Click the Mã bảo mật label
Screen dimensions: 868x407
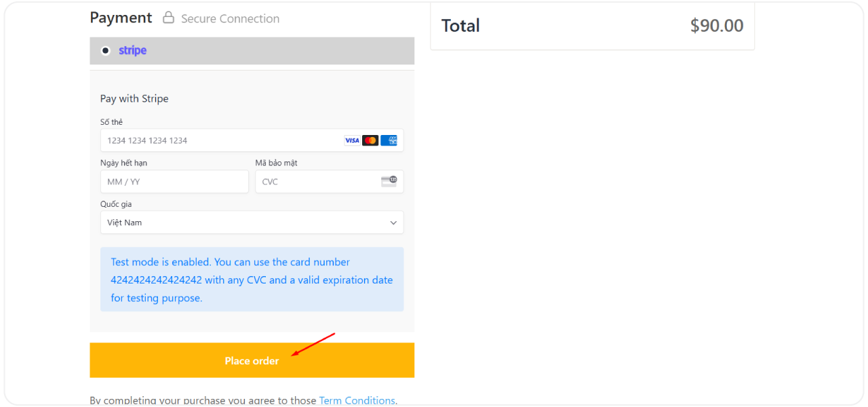tap(276, 163)
